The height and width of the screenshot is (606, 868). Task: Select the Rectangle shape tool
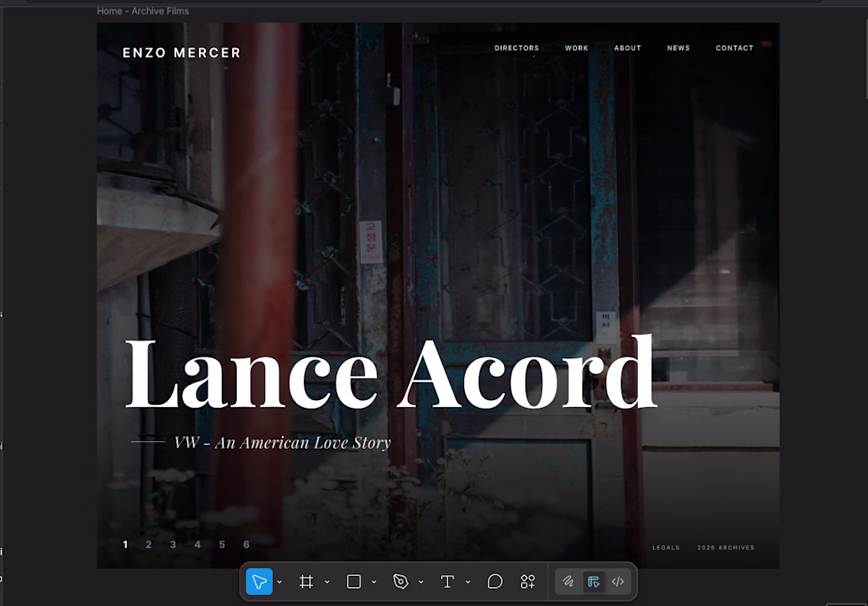354,582
